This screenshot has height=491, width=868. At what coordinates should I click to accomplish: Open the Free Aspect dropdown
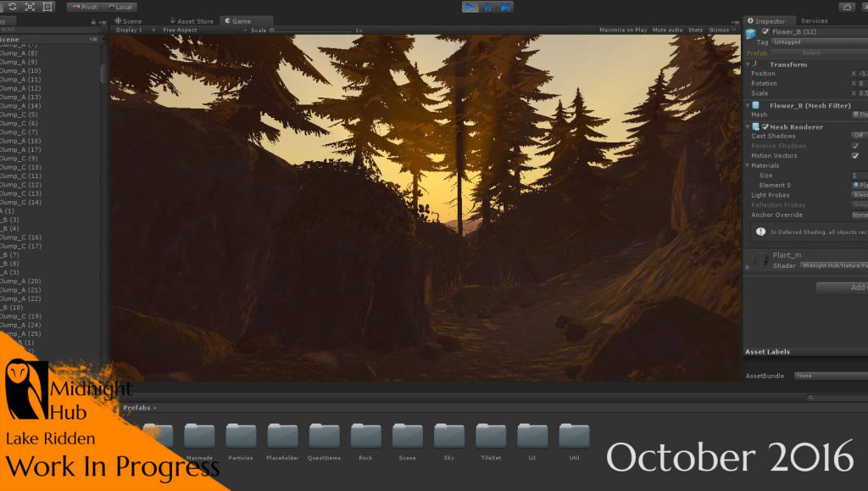(204, 30)
